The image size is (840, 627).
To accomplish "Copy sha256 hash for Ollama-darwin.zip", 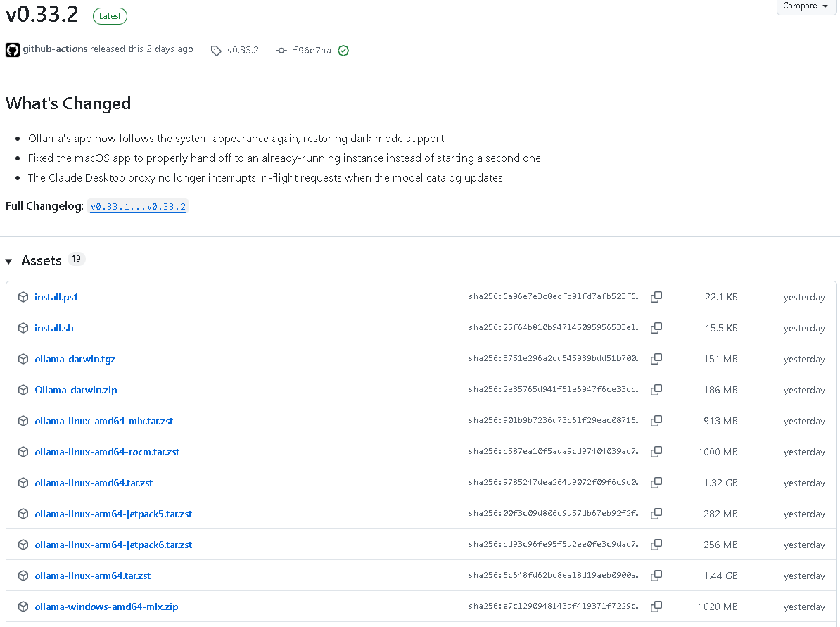I will (x=656, y=390).
